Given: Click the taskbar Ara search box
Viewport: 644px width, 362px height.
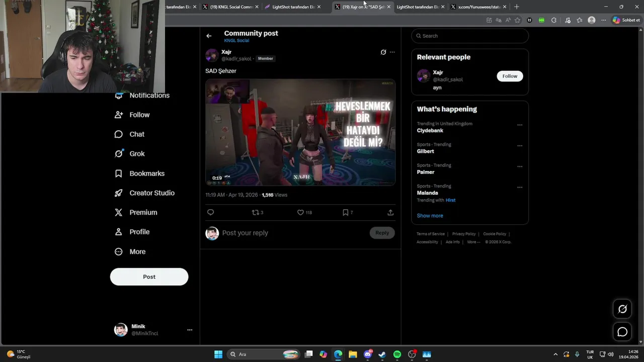Looking at the screenshot, I should click(x=264, y=354).
